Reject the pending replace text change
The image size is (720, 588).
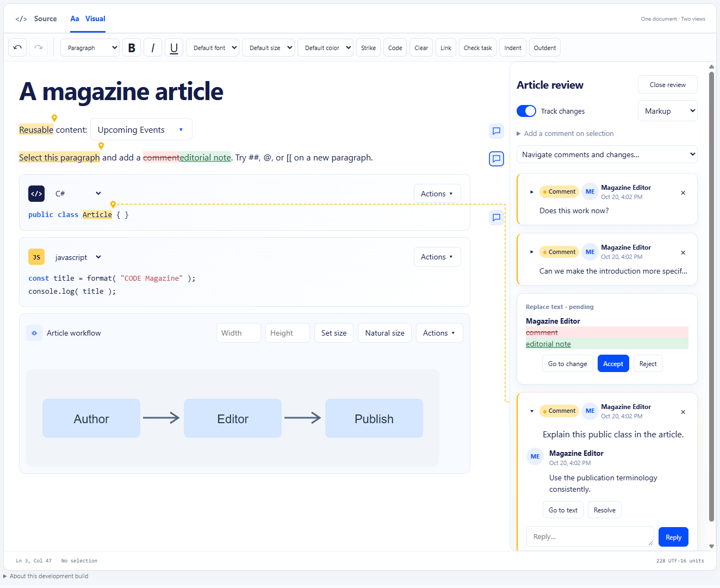click(x=648, y=363)
